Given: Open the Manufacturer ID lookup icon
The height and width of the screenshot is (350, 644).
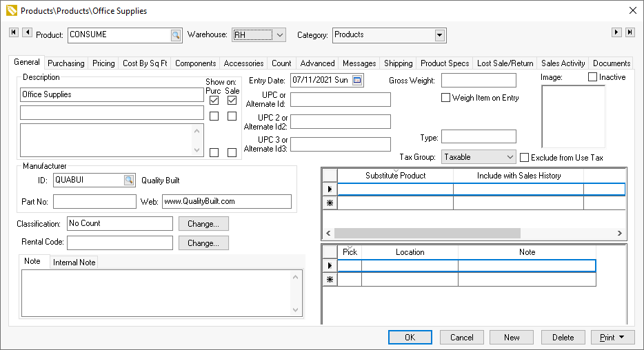Looking at the screenshot, I should point(128,181).
